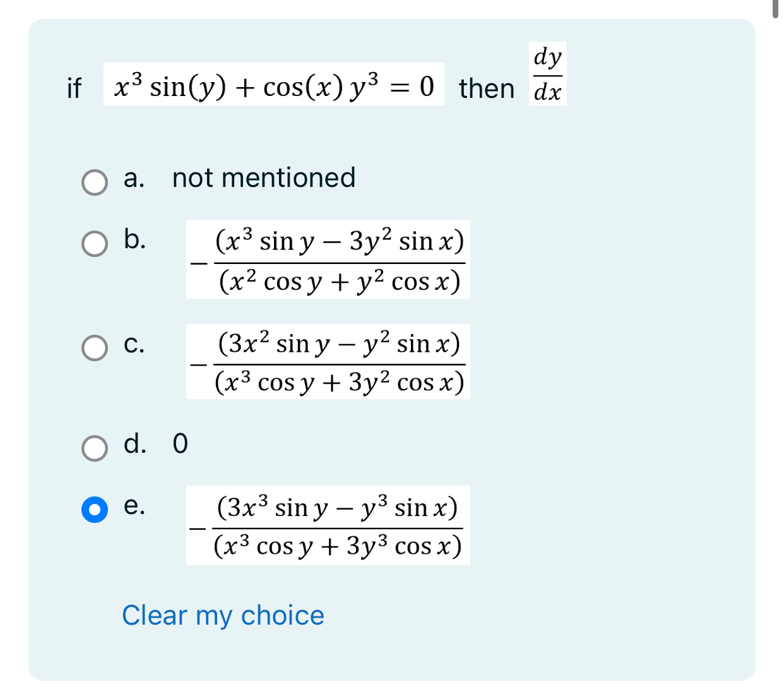Select radio button for option a
Screen dimensions: 784x684
[x=95, y=183]
